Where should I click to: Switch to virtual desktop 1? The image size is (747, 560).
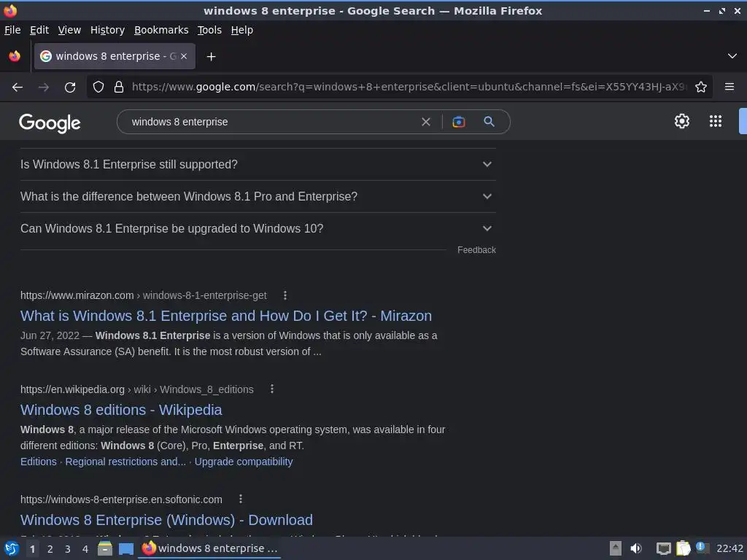coord(32,549)
